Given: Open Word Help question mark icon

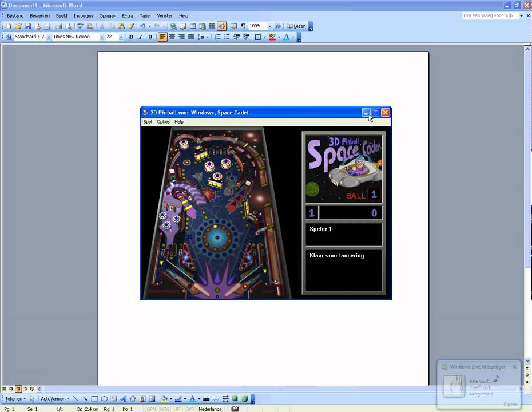Looking at the screenshot, I should click(277, 26).
